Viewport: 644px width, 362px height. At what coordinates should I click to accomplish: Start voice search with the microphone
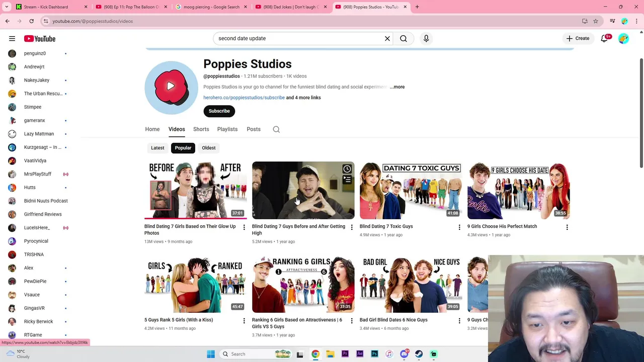pyautogui.click(x=426, y=38)
